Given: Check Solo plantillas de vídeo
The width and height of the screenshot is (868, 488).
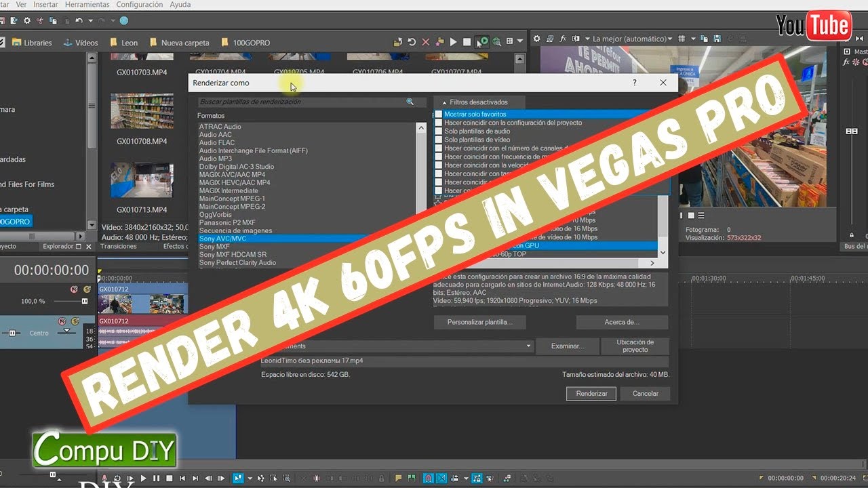Looking at the screenshot, I should (x=438, y=140).
